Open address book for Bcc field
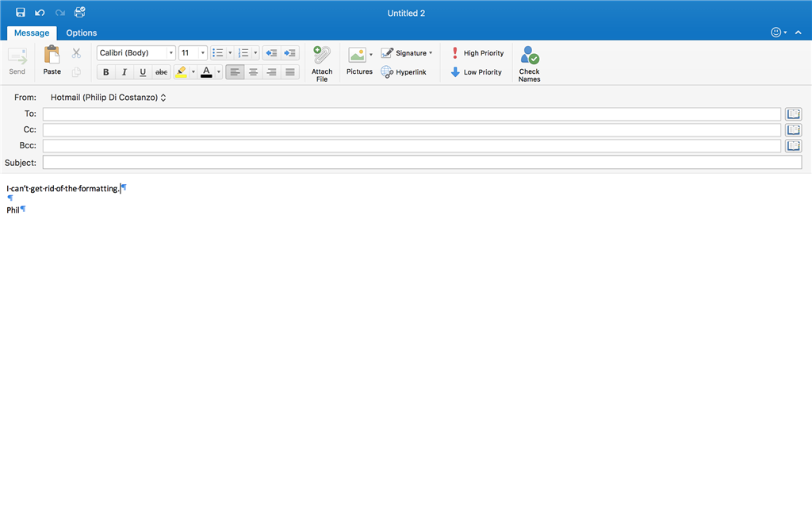Image resolution: width=812 pixels, height=508 pixels. tap(793, 146)
